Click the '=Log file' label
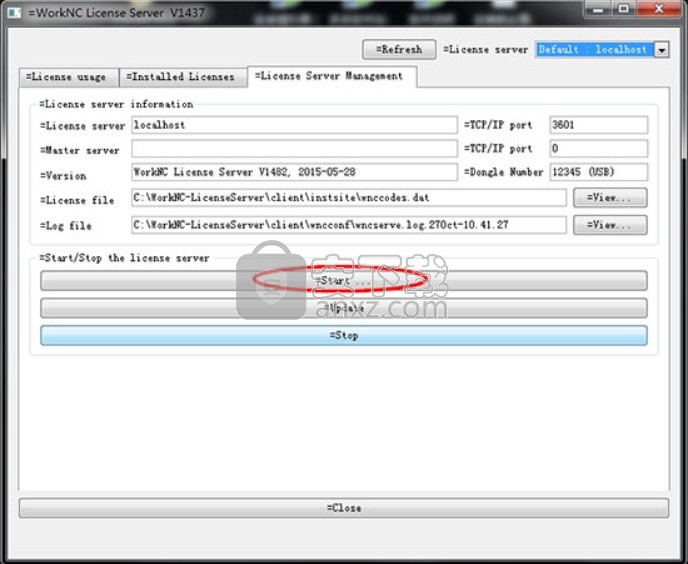 tap(66, 226)
